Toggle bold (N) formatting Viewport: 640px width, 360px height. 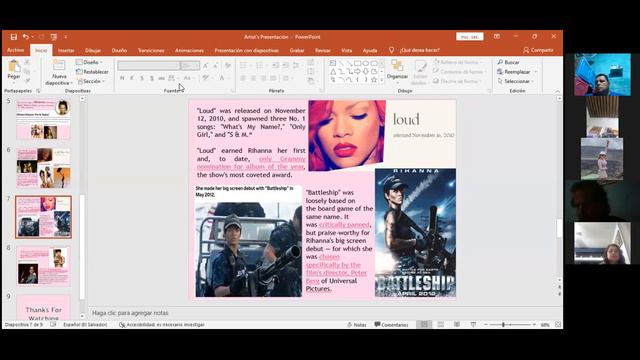(122, 78)
